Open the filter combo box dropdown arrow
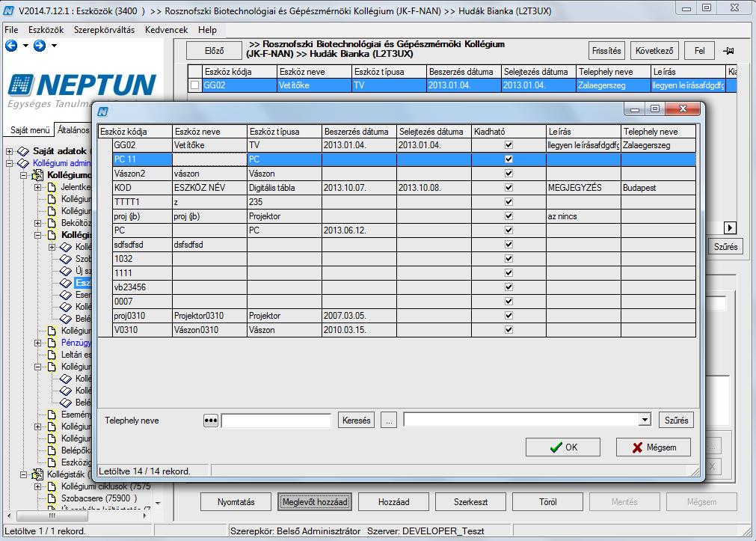Screen dimensions: 756x541 click(x=645, y=420)
